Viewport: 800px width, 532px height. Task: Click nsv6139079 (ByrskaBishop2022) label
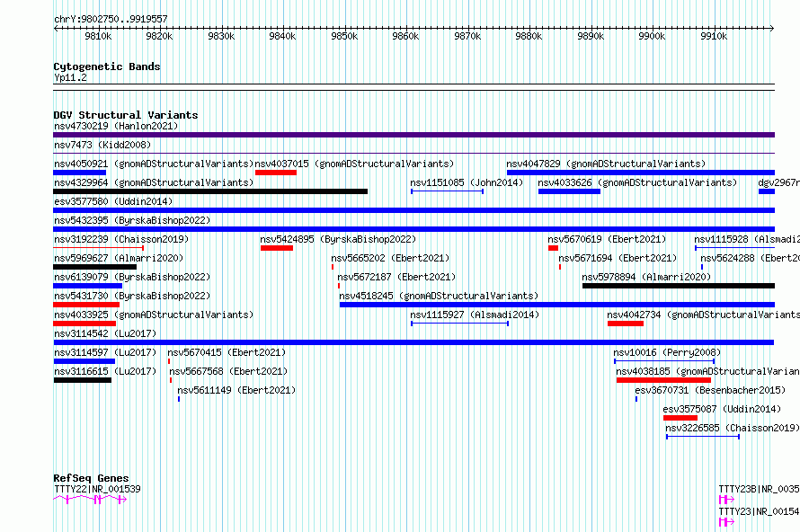point(132,277)
